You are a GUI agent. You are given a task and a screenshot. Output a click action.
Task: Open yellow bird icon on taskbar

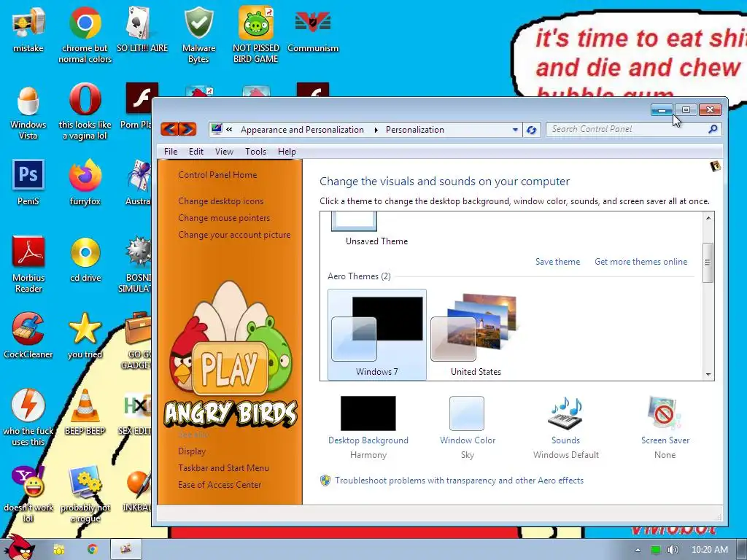click(58, 550)
